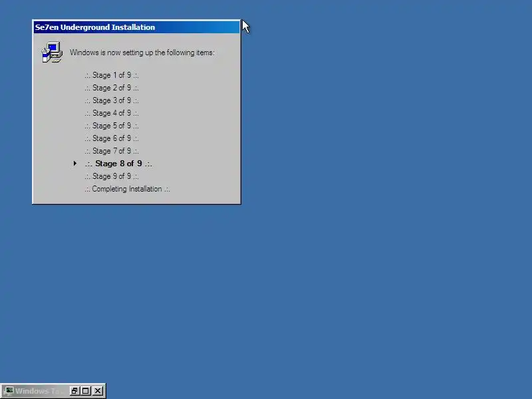
Task: Maximize the minimized Windows Task window
Action: pos(86,391)
